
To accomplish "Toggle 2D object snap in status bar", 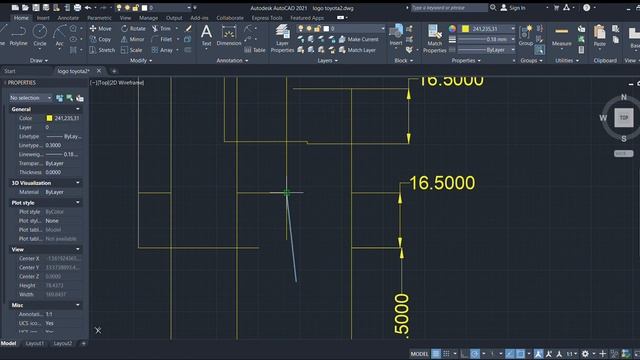I will [520, 353].
